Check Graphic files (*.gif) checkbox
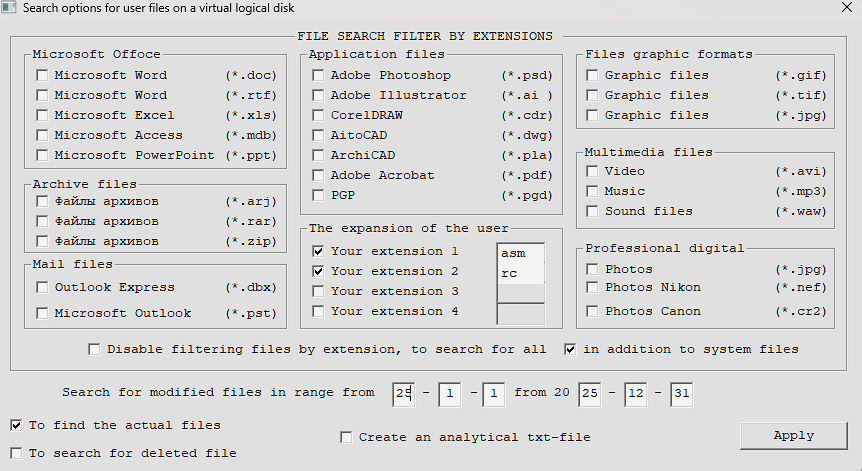862x471 pixels. coord(592,75)
